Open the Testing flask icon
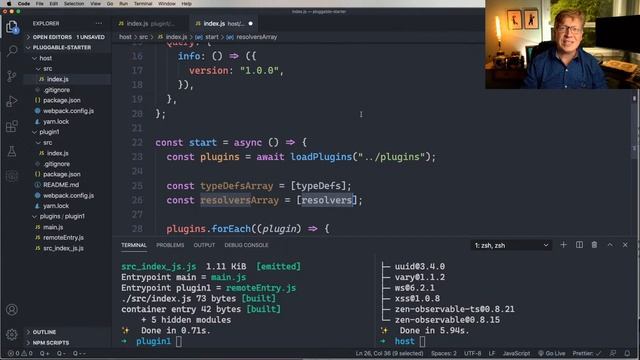Image resolution: width=640 pixels, height=360 pixels. [12, 151]
